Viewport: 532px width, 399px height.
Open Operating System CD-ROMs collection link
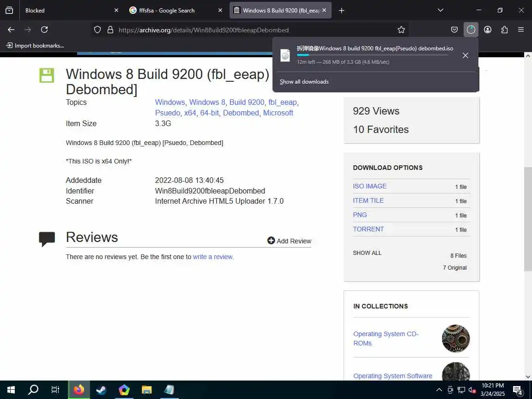[386, 338]
